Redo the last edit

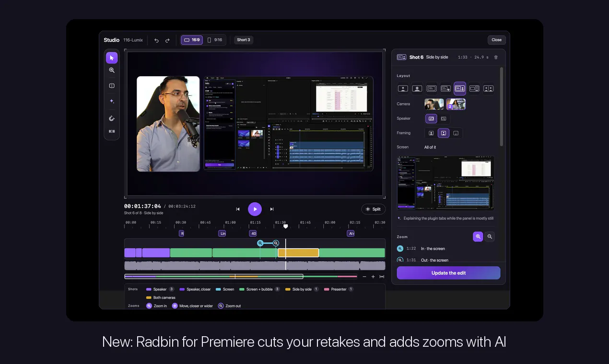(167, 40)
